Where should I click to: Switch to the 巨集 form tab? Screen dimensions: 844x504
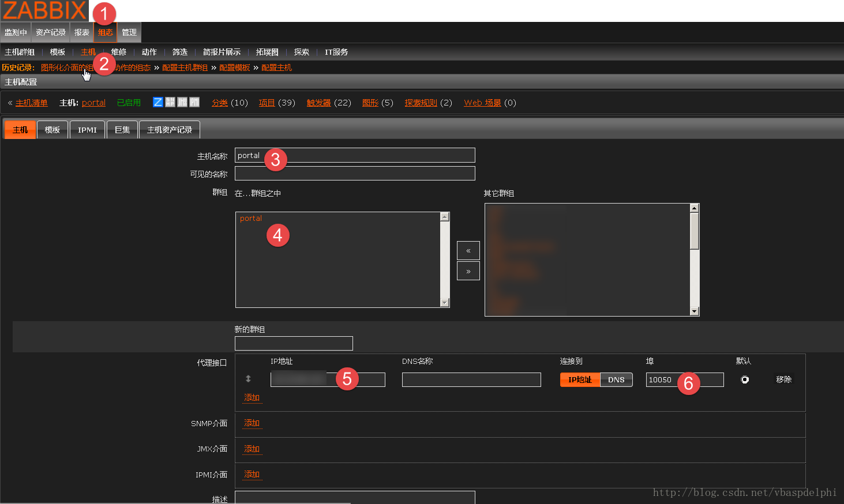pos(122,130)
